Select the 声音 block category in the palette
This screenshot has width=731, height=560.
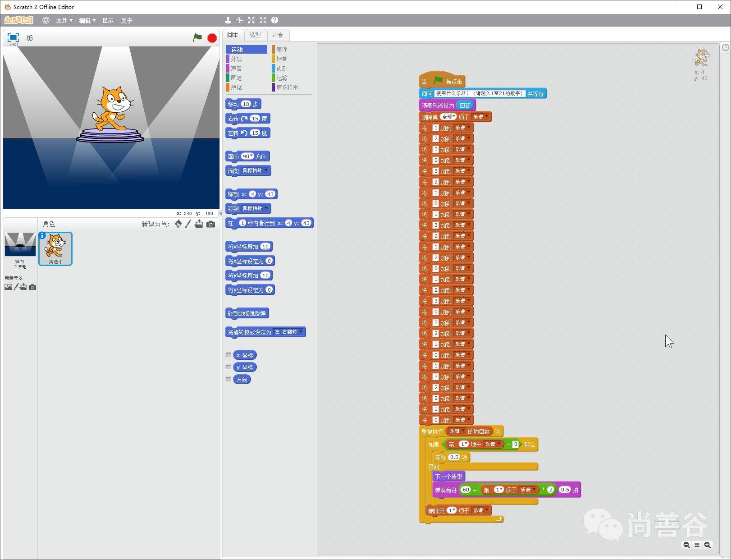tap(247, 69)
